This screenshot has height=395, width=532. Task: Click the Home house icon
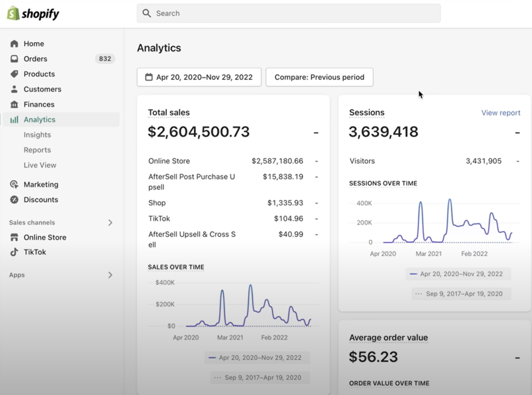pyautogui.click(x=14, y=43)
